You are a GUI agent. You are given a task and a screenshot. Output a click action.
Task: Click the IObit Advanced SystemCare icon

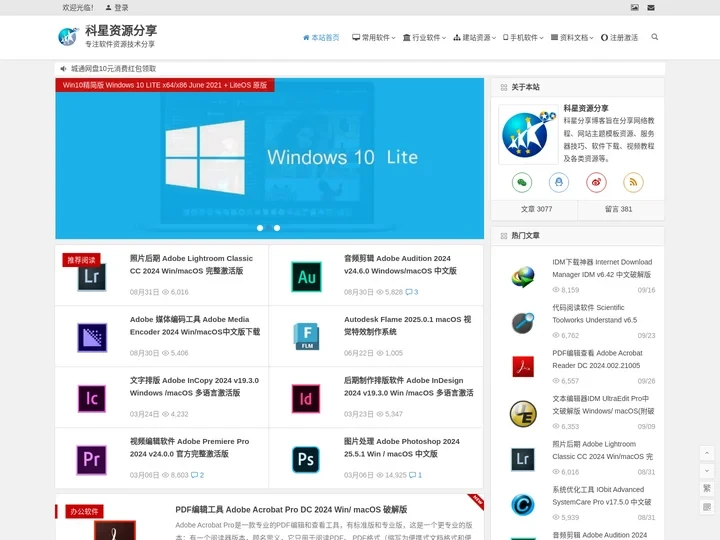[x=523, y=505]
